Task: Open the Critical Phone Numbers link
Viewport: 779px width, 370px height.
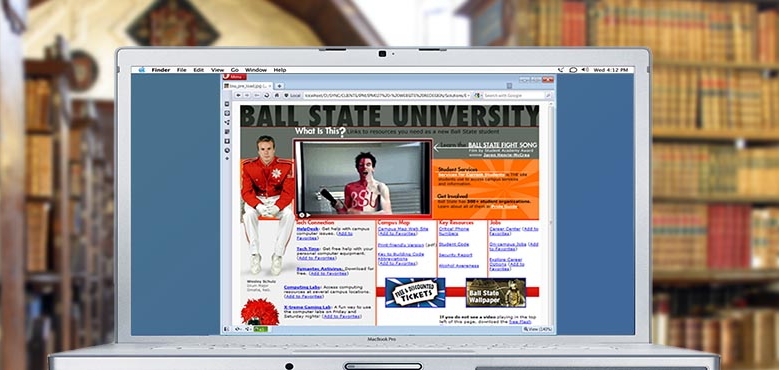Action: tap(454, 231)
